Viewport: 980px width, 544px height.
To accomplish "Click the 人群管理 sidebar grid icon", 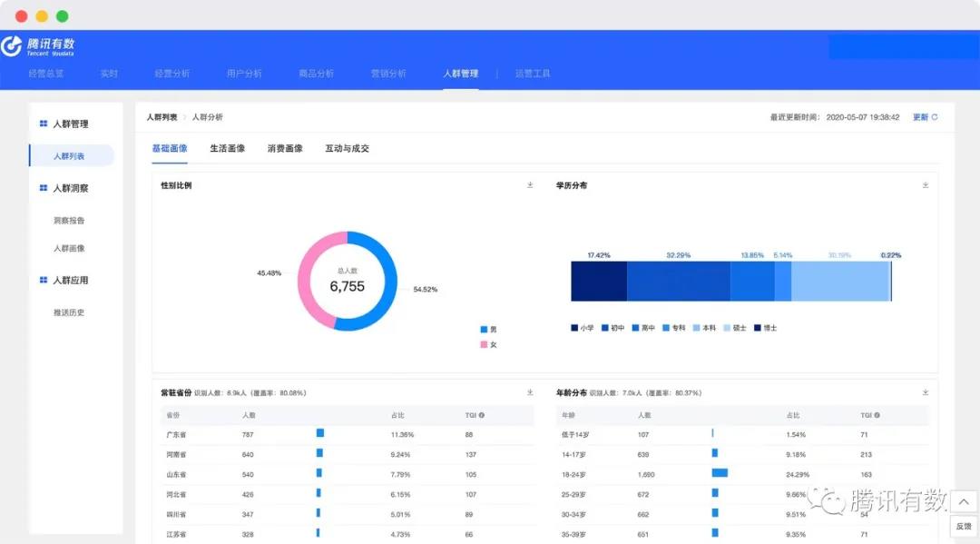I will pos(44,124).
